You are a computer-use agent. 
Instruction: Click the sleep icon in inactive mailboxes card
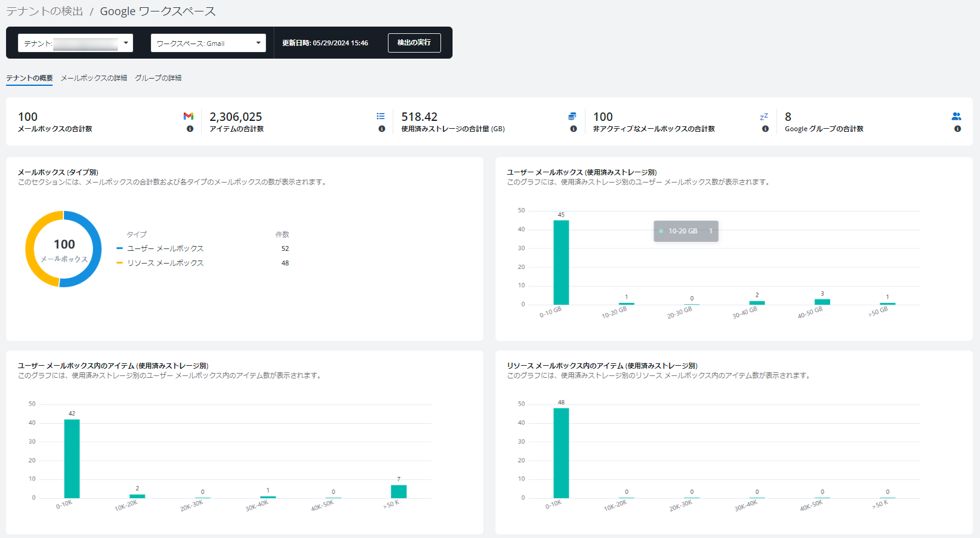764,116
